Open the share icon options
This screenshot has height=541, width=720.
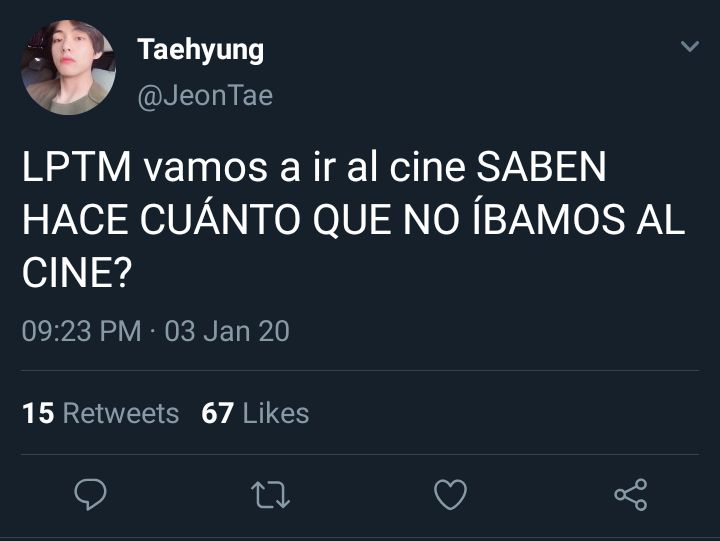[631, 494]
